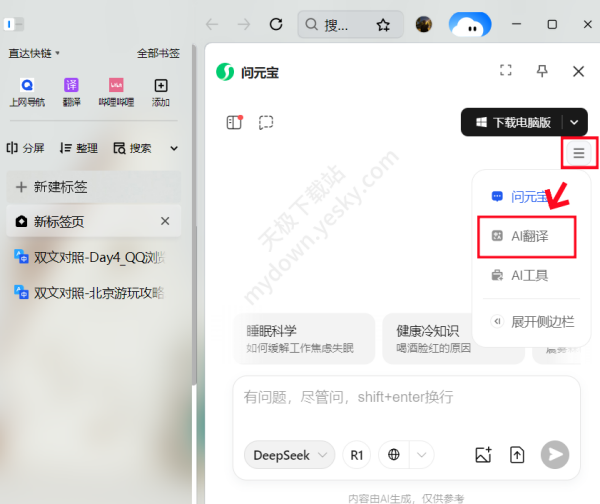Click the upload file icon
Screen dimensions: 600x504
[517, 455]
